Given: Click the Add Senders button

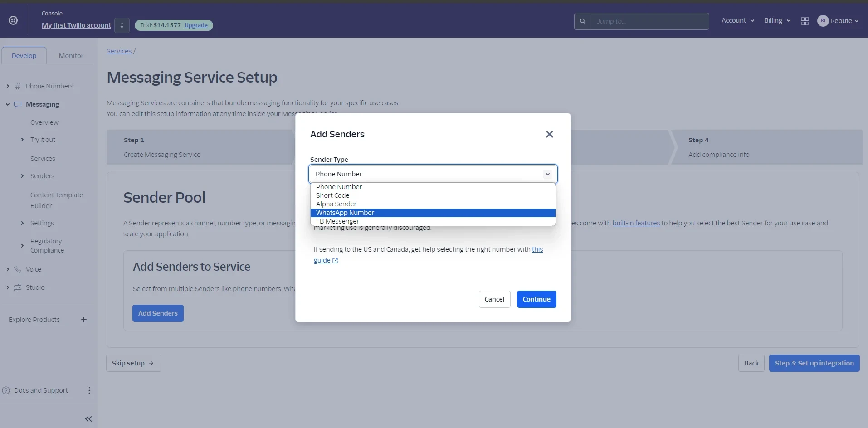Looking at the screenshot, I should tap(158, 313).
